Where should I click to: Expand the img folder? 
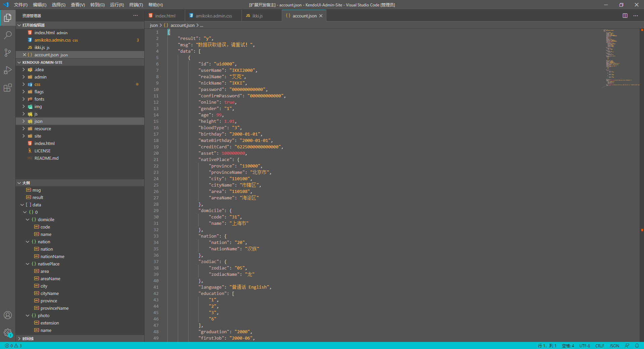80,106
